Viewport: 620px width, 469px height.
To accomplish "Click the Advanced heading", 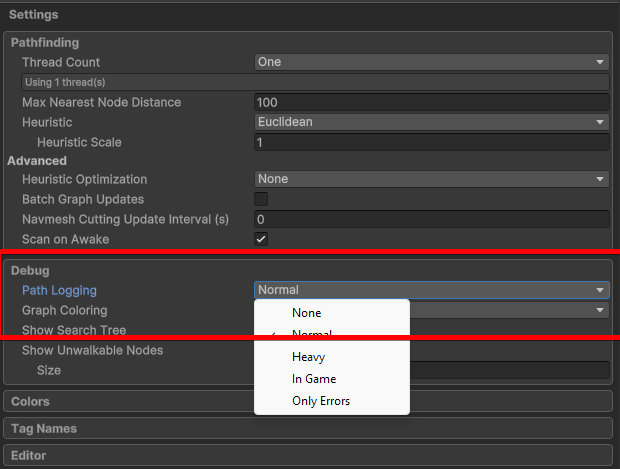I will [37, 161].
